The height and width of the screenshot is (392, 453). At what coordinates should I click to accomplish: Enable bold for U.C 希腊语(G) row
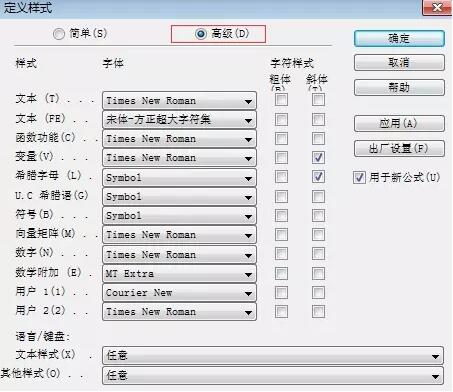click(x=281, y=196)
